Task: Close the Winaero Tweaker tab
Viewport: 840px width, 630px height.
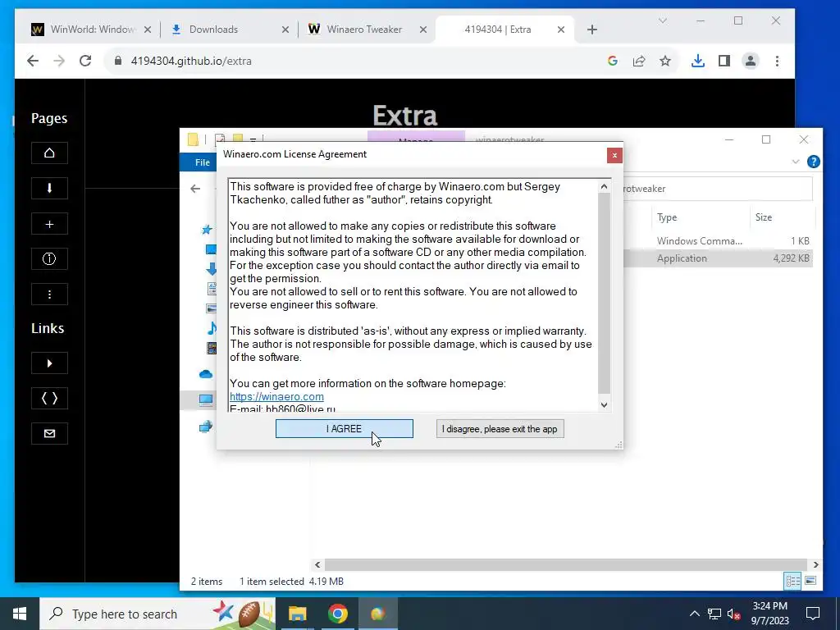Action: tap(423, 30)
